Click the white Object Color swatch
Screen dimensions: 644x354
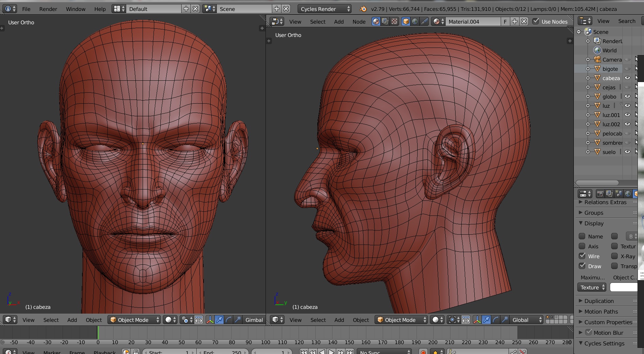623,287
